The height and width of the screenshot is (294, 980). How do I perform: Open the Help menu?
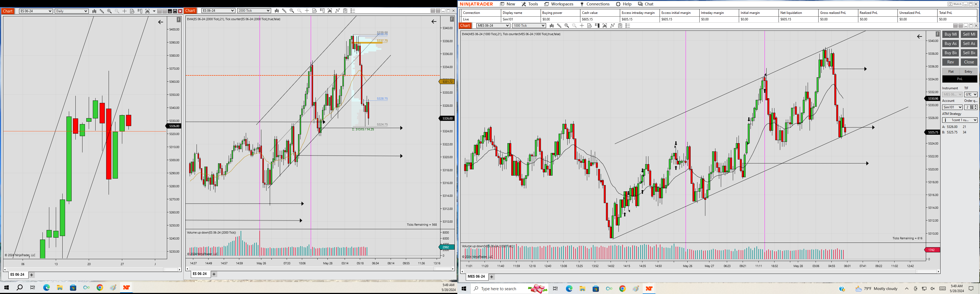tap(624, 4)
